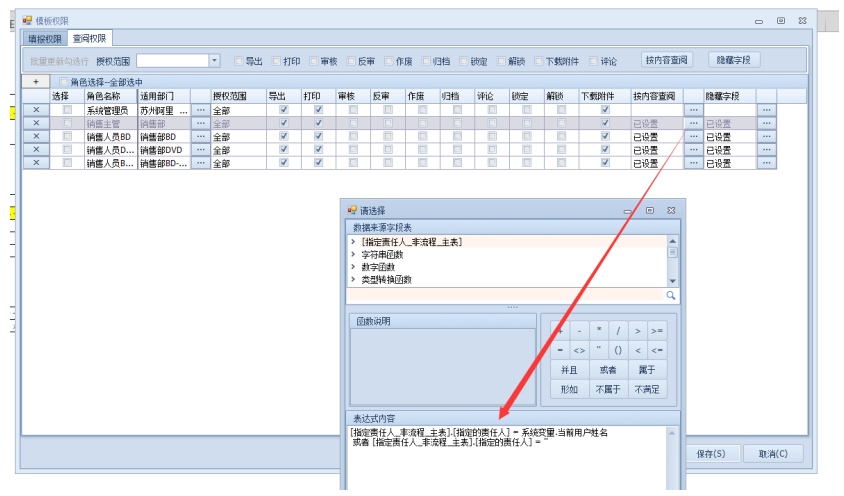Delete the 系统管理员 row with its X button
Viewport: 844px width, 496px height.
tap(35, 110)
